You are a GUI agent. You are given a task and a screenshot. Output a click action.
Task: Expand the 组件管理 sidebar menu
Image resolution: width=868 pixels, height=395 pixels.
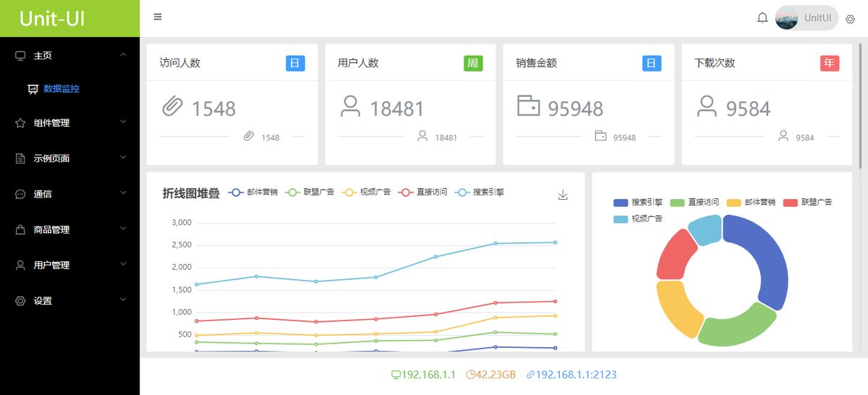(x=70, y=123)
